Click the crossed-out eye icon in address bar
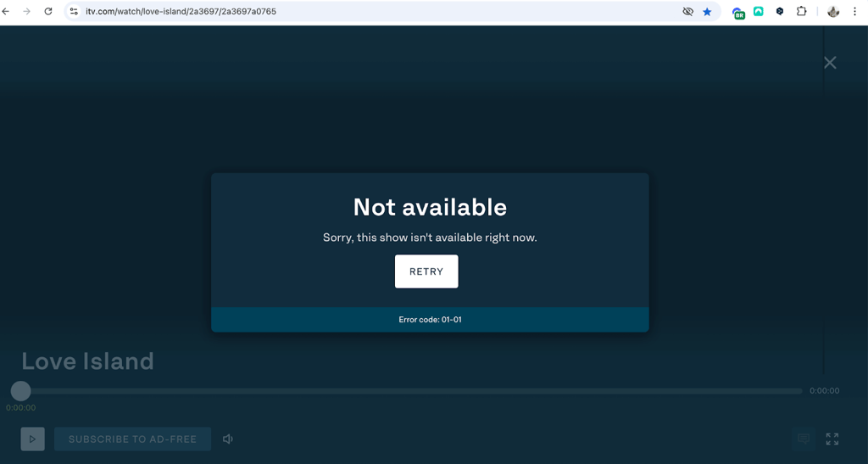The height and width of the screenshot is (464, 868). 687,11
